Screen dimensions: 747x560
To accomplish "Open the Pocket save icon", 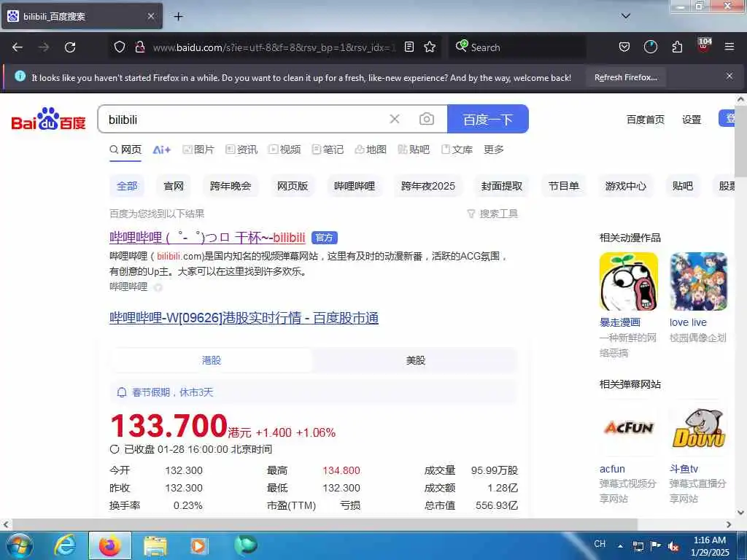I will pyautogui.click(x=624, y=47).
